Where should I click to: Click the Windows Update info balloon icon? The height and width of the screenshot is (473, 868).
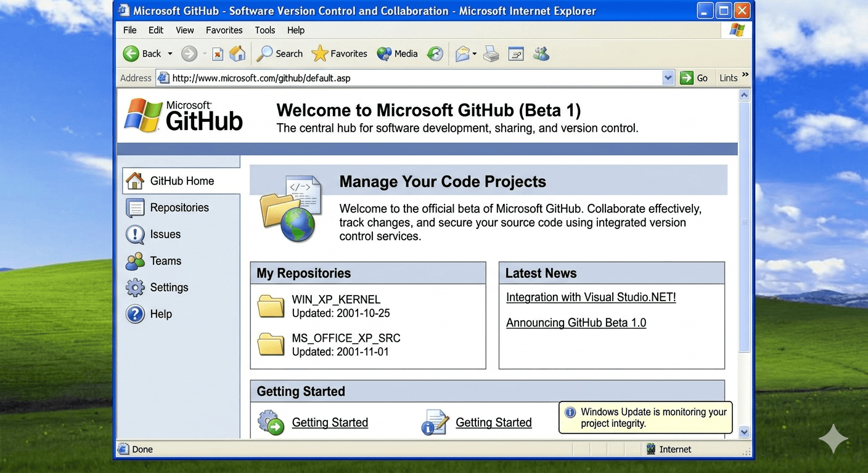point(570,413)
